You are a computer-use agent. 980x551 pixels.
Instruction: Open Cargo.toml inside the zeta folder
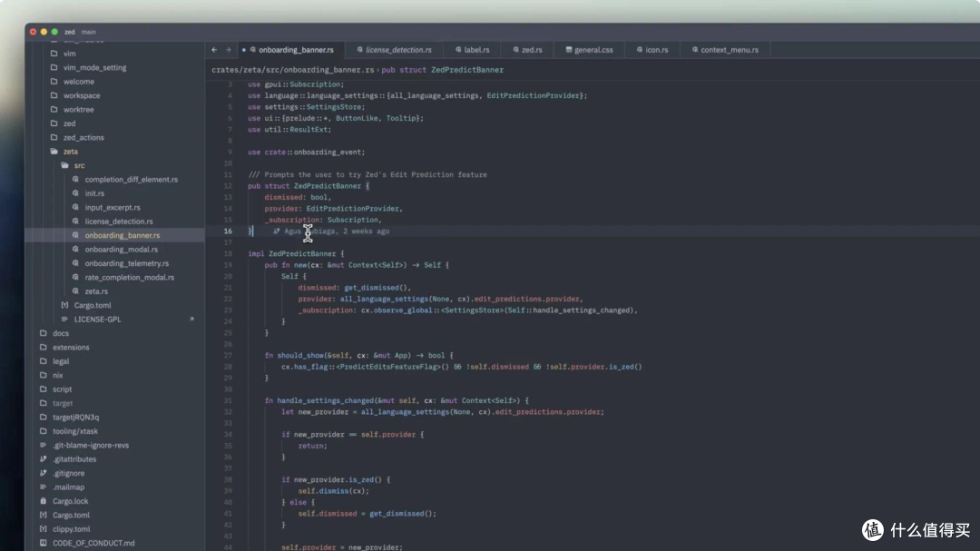(93, 305)
